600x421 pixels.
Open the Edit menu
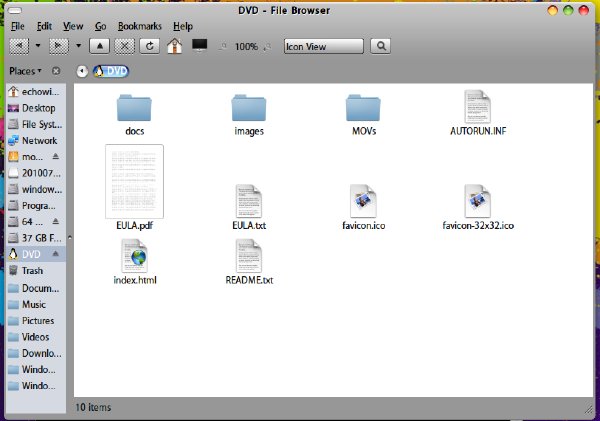coord(44,26)
